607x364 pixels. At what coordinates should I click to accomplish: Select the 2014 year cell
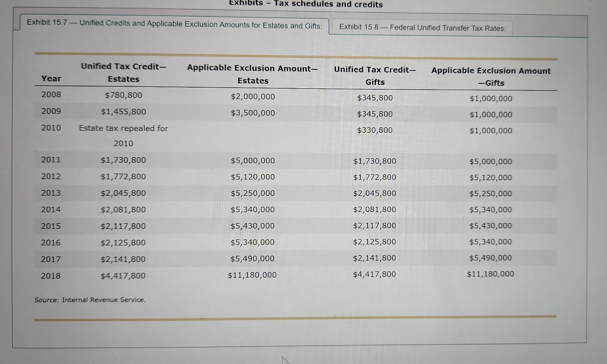click(51, 209)
